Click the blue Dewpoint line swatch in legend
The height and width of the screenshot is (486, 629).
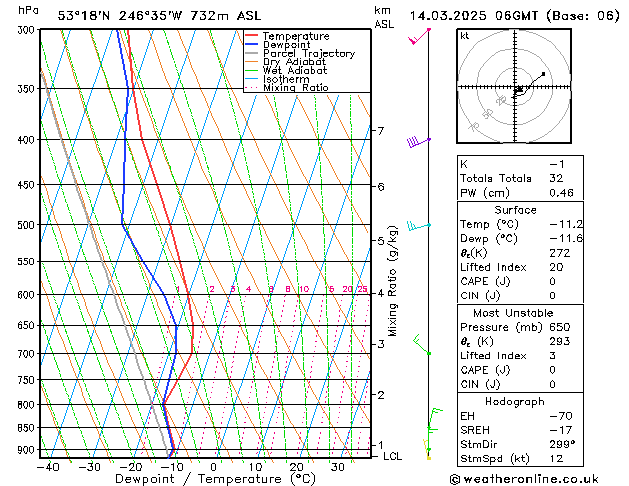point(251,45)
